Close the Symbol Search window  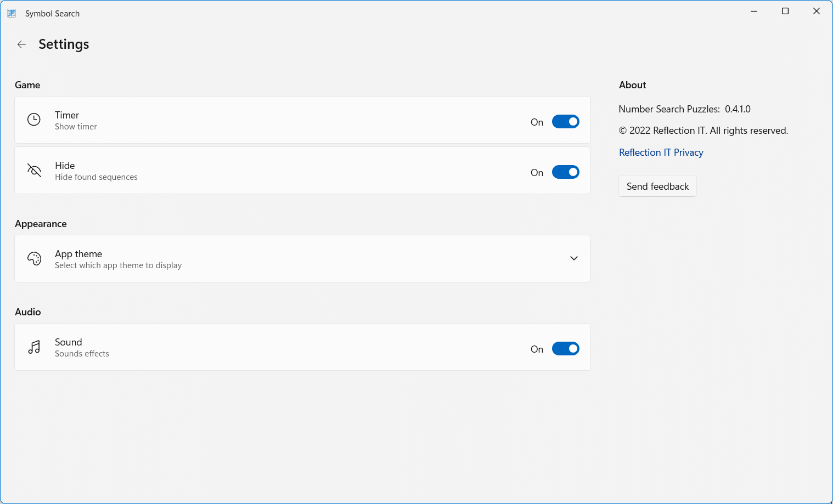click(817, 12)
